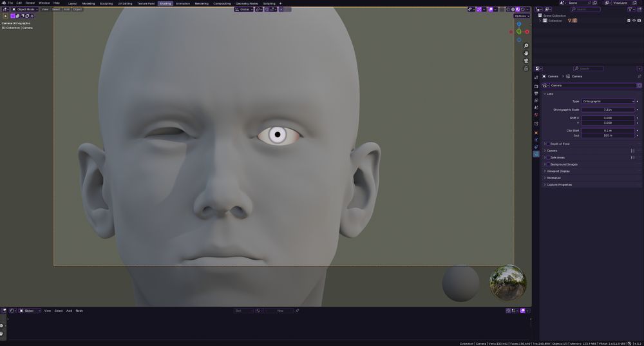Click the Add menu in viewport header
The image size is (644, 346).
(66, 10)
